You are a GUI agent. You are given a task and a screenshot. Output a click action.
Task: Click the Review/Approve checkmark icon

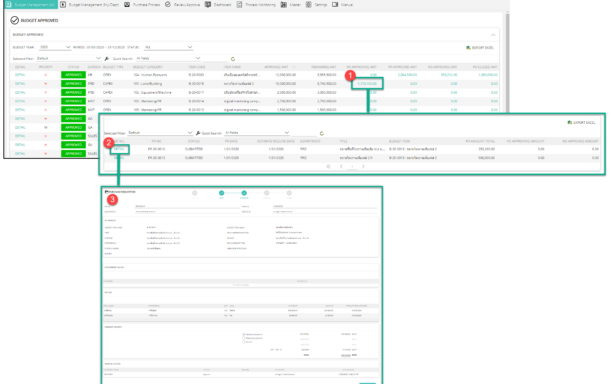click(168, 4)
